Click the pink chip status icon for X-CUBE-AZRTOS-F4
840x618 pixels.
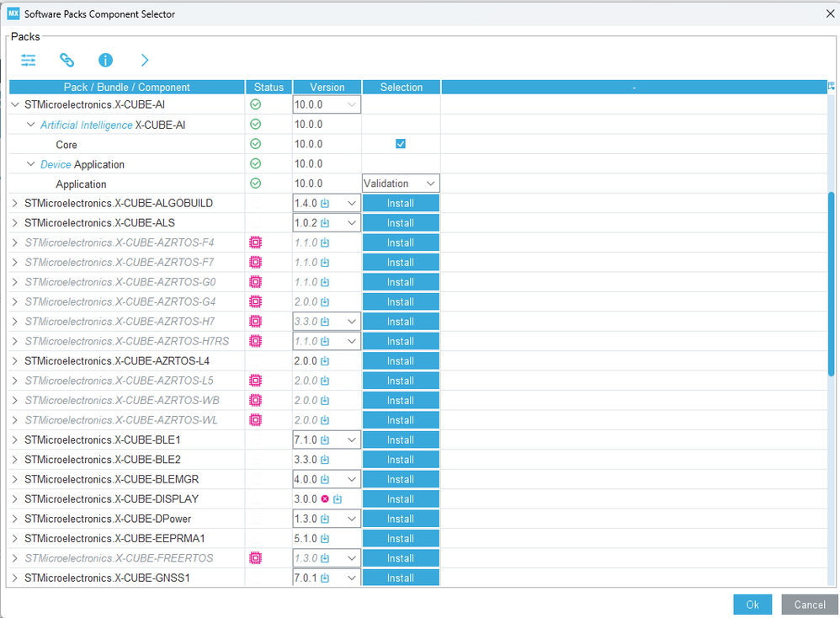coord(256,242)
